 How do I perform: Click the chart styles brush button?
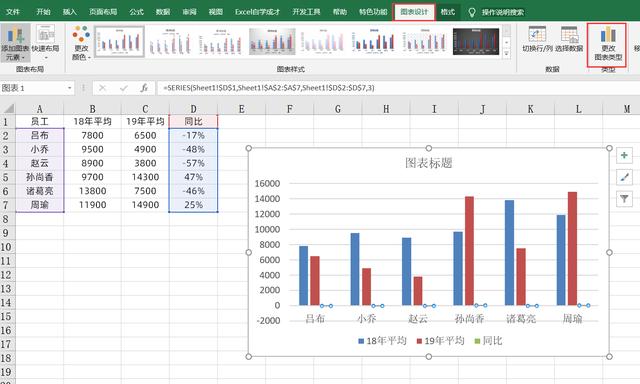coord(624,177)
